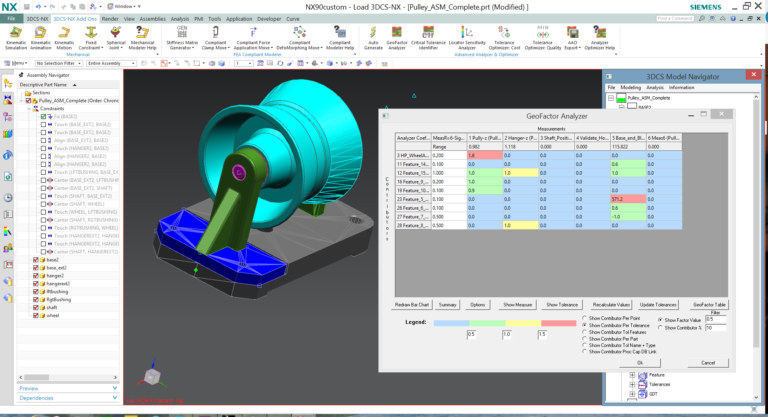Viewport: 768px width, 417px height.
Task: Expand the Tolerances node in Model Navigator
Action: tap(632, 385)
